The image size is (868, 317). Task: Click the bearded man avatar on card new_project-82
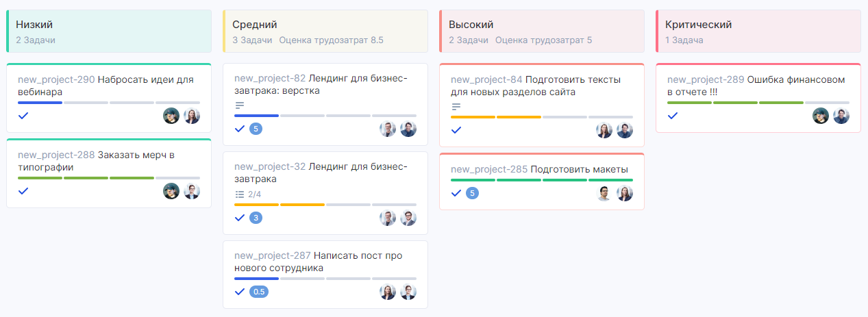pyautogui.click(x=408, y=129)
